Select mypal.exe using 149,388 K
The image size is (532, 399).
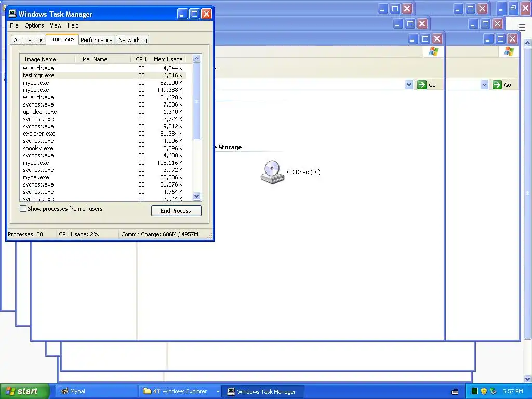(x=103, y=90)
